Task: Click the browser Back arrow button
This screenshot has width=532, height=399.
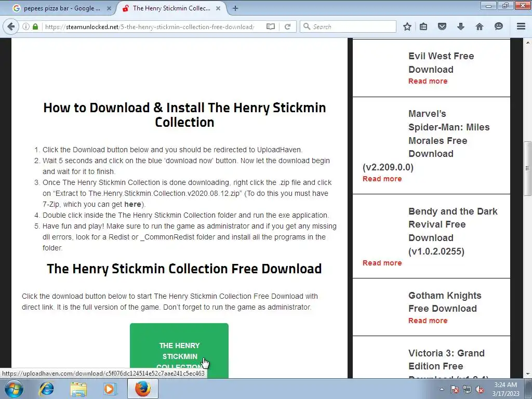Action: (x=11, y=26)
